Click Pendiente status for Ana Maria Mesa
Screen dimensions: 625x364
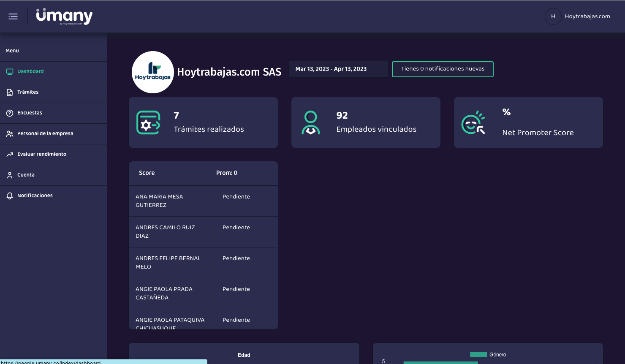236,197
